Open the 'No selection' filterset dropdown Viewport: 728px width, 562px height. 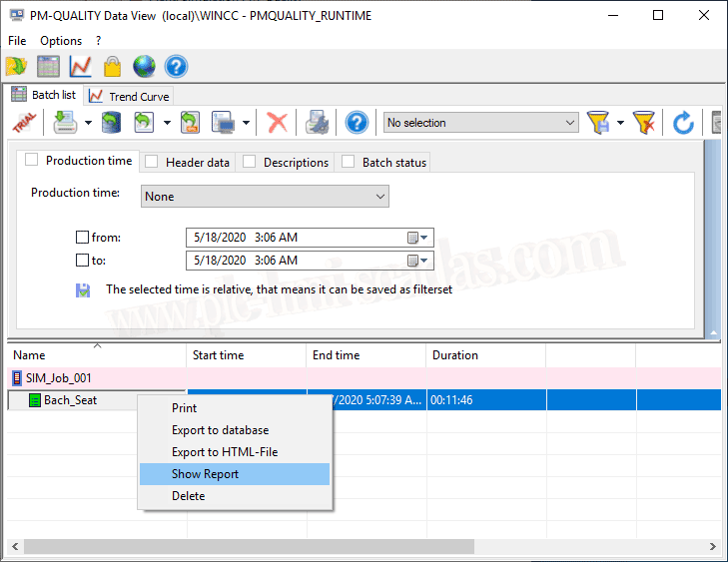click(480, 123)
